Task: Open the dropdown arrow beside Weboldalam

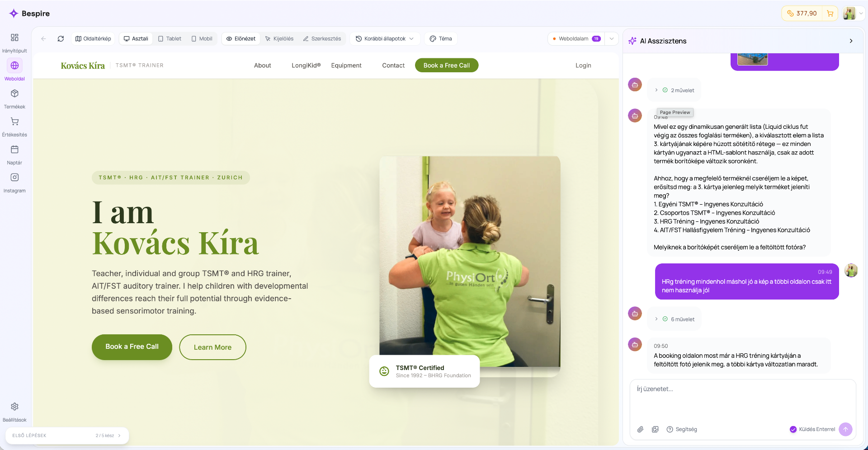Action: 612,39
